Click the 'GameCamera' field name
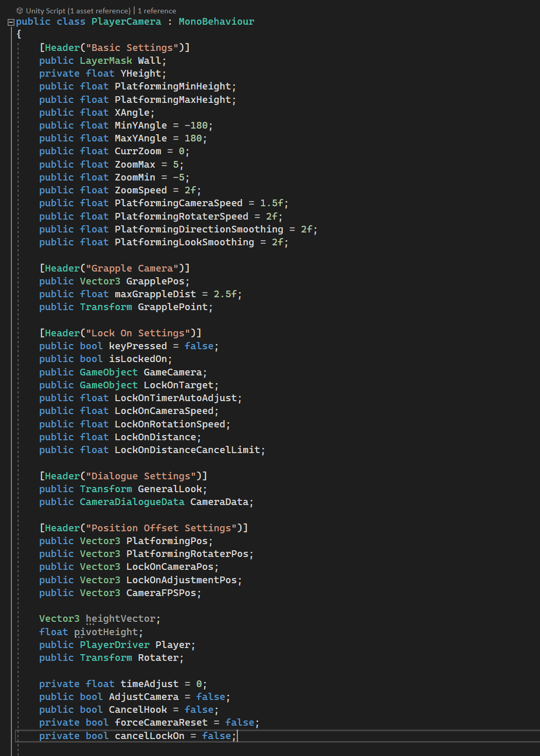 [x=173, y=372]
